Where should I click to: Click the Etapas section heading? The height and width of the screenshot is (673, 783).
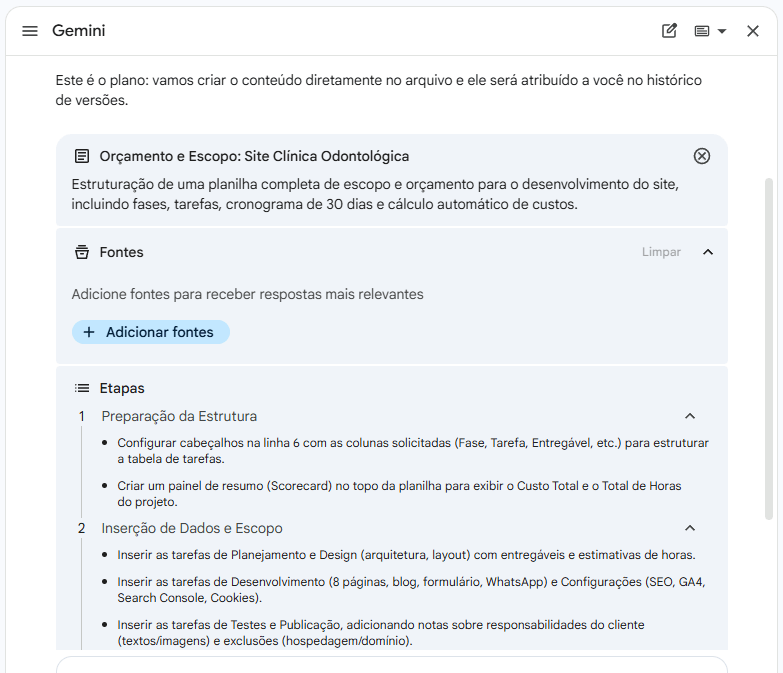[122, 388]
